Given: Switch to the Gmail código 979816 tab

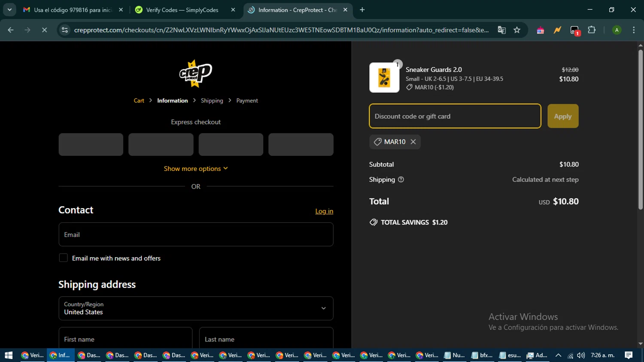Looking at the screenshot, I should coord(73,9).
